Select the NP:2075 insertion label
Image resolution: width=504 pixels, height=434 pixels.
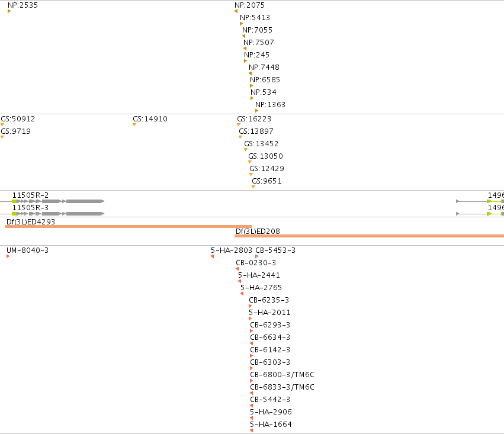[x=249, y=5]
